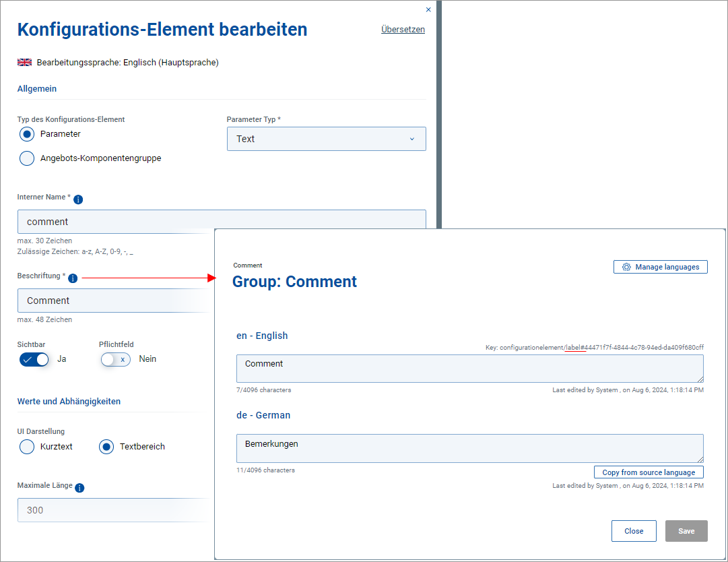Viewport: 728px width, 562px height.
Task: Click the Copy from source language button
Action: click(x=649, y=472)
